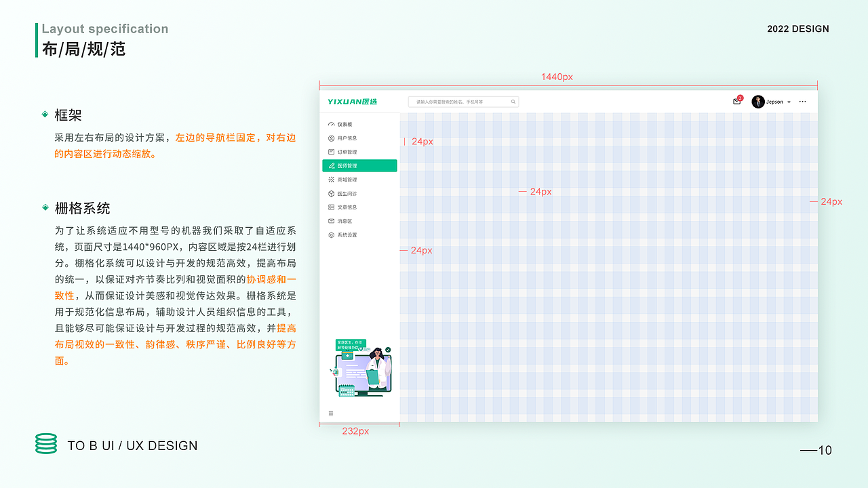Click the 系统设置 settings icon
This screenshot has height=488, width=868.
330,235
